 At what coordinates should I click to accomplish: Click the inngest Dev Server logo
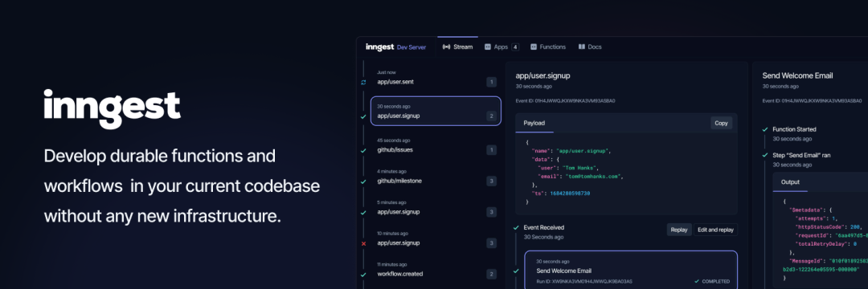point(395,47)
